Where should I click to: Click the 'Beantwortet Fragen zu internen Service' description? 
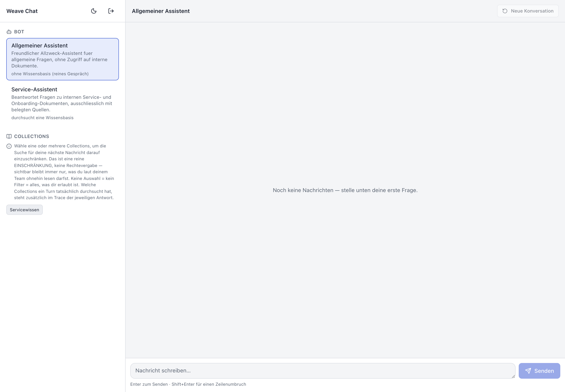62,103
